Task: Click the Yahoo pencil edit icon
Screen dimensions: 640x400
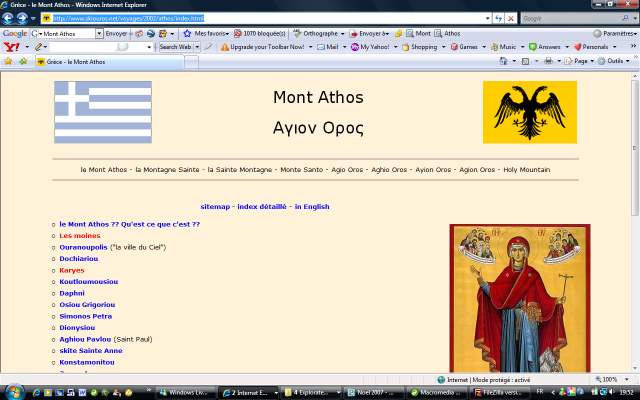Action: tap(38, 47)
